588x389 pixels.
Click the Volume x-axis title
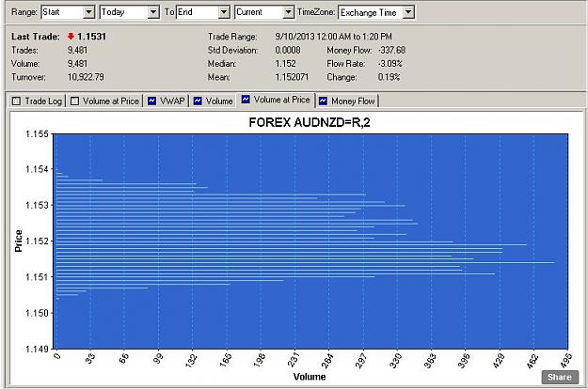(310, 377)
